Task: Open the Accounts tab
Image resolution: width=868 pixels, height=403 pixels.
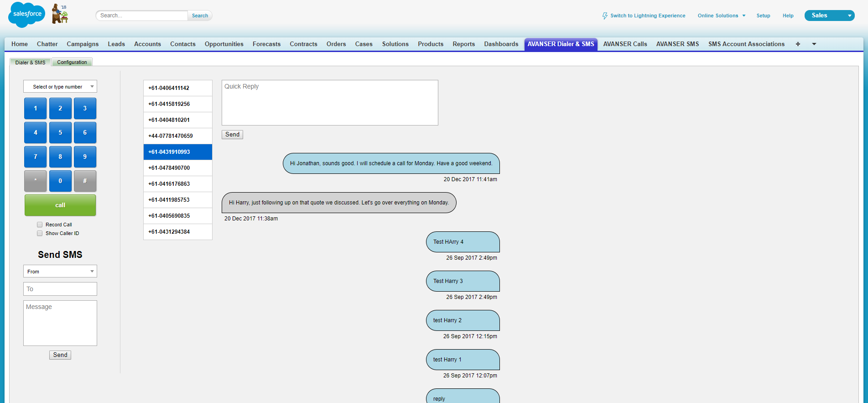Action: coord(147,44)
